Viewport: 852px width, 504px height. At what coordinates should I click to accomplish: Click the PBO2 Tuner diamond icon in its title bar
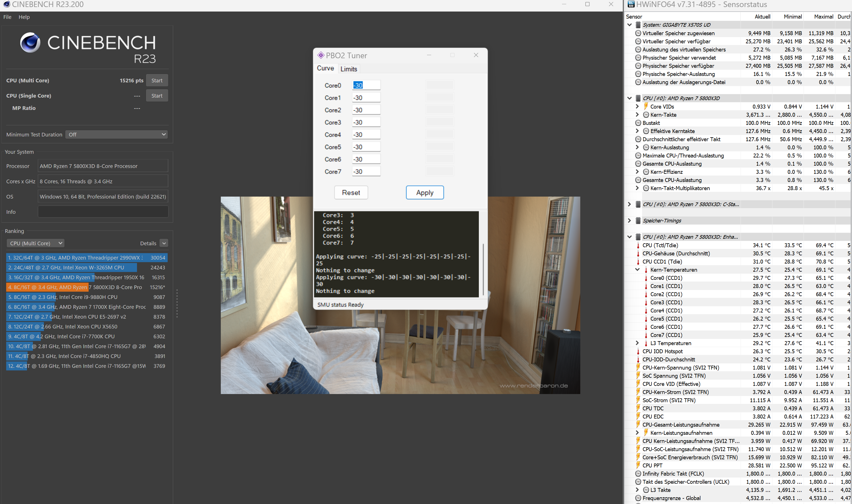click(321, 55)
